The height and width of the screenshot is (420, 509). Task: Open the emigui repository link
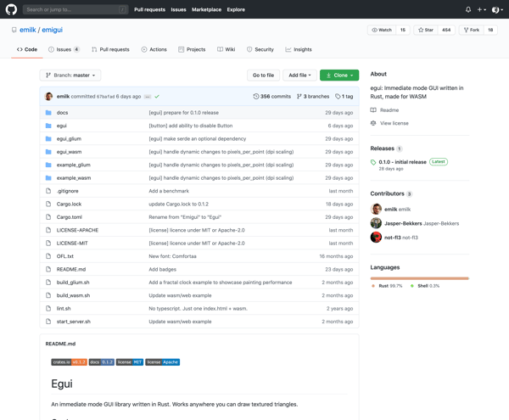[x=53, y=30]
